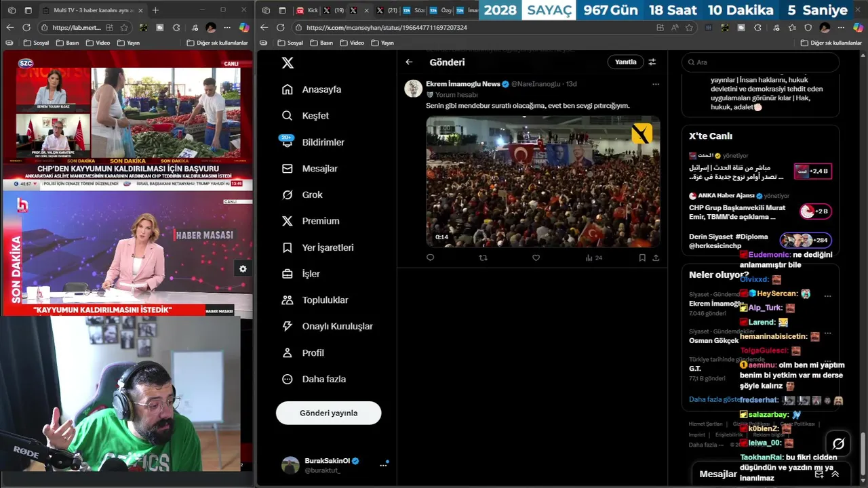Open Anasayfa in the X sidebar

(311, 89)
